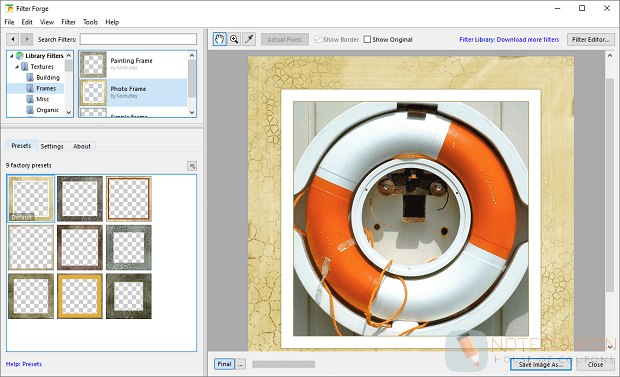Viewport: 620px width, 377px height.
Task: Click the Final render button
Action: [224, 364]
